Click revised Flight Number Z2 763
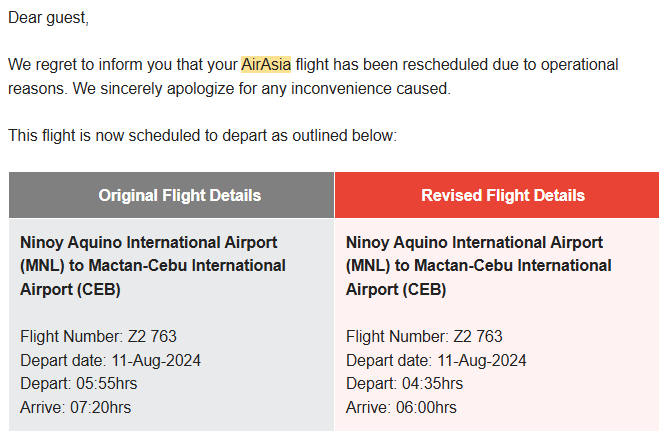Image resolution: width=669 pixels, height=434 pixels. [424, 336]
